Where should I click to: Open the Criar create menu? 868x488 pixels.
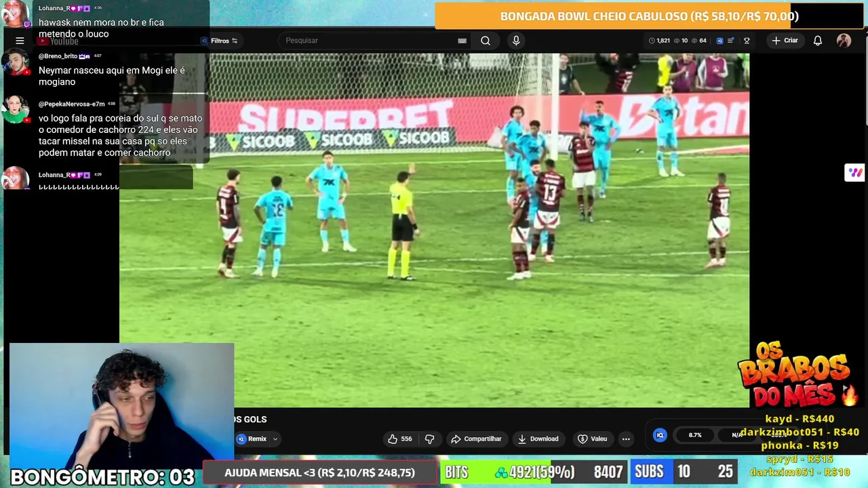pyautogui.click(x=785, y=41)
